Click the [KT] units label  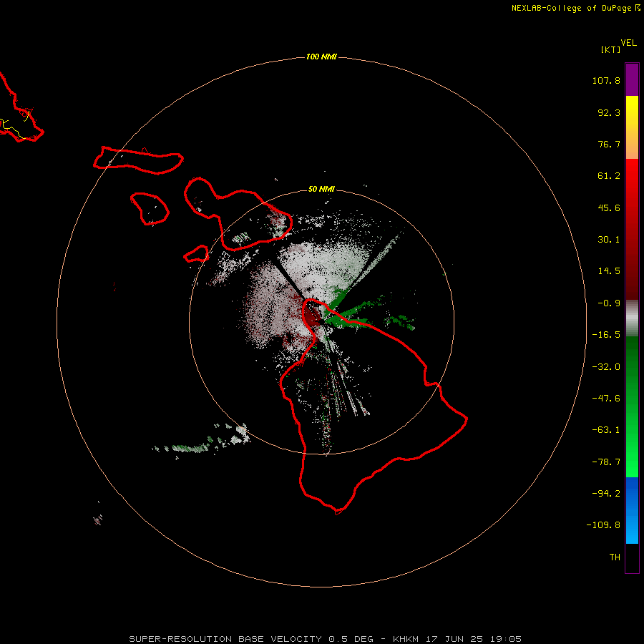point(610,49)
